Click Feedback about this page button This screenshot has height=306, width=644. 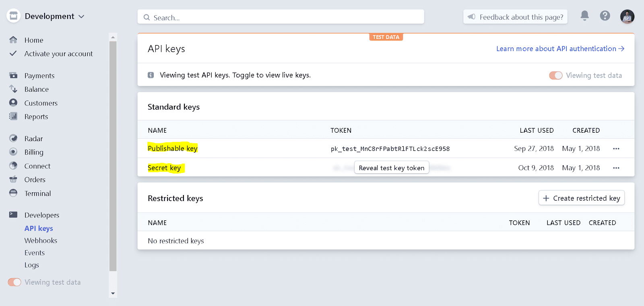point(515,17)
